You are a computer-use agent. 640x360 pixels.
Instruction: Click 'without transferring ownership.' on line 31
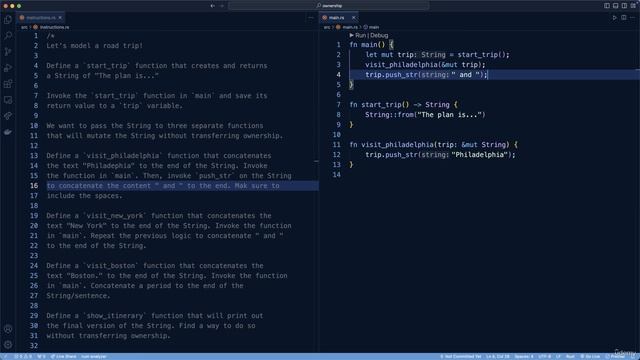point(109,336)
